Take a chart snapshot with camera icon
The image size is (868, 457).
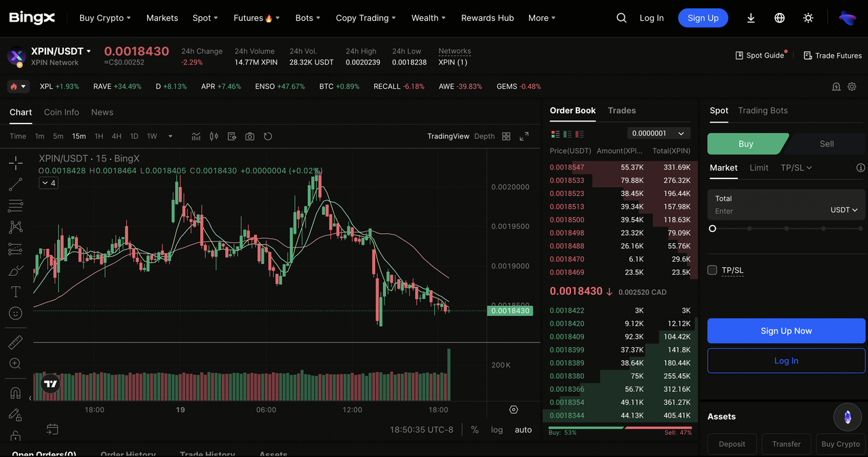tap(250, 136)
